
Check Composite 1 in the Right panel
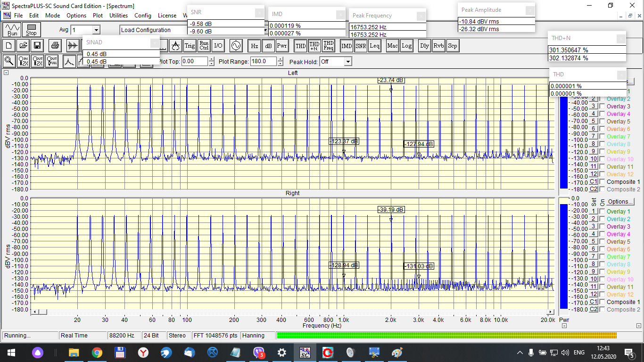tap(602, 302)
